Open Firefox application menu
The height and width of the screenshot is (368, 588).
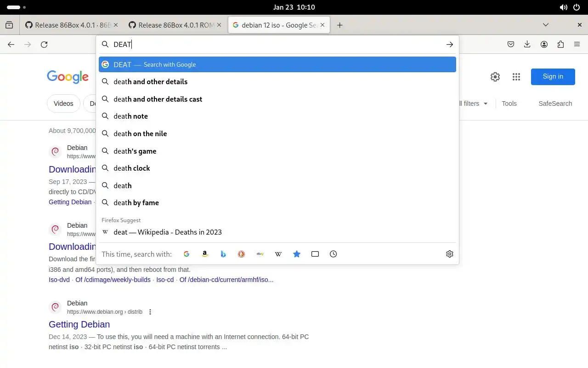(577, 45)
